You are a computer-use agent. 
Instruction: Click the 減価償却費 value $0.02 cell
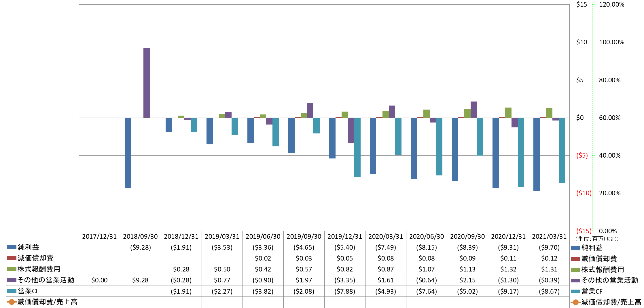click(x=263, y=258)
